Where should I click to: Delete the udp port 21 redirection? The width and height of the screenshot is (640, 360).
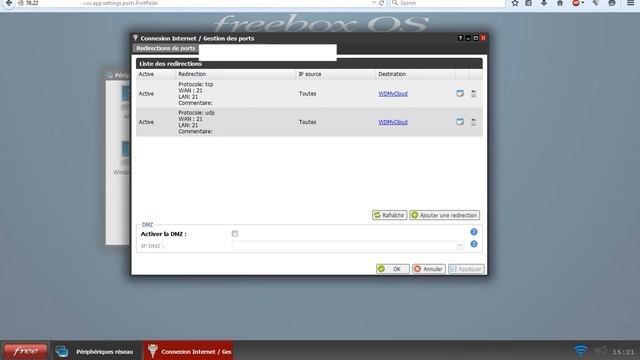click(473, 122)
